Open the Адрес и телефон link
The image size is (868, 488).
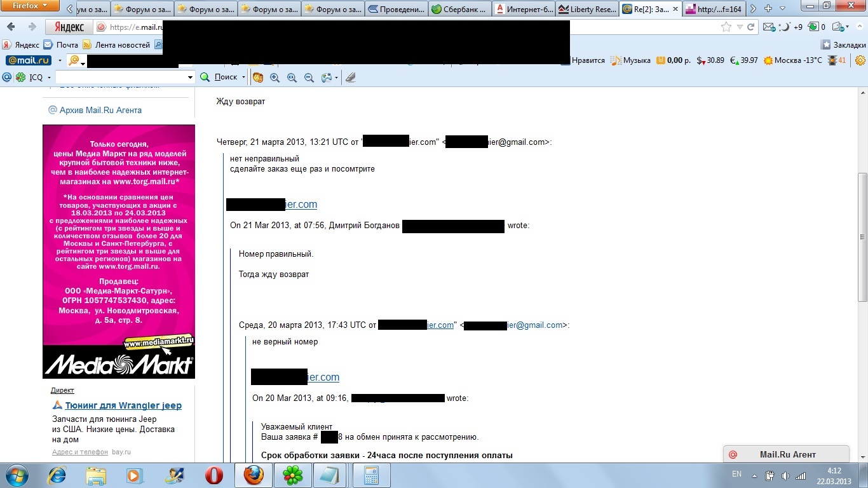tap(80, 452)
